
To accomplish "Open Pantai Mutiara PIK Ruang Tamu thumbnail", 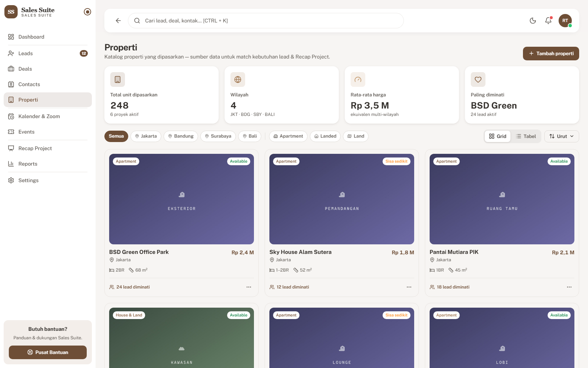I will click(502, 199).
